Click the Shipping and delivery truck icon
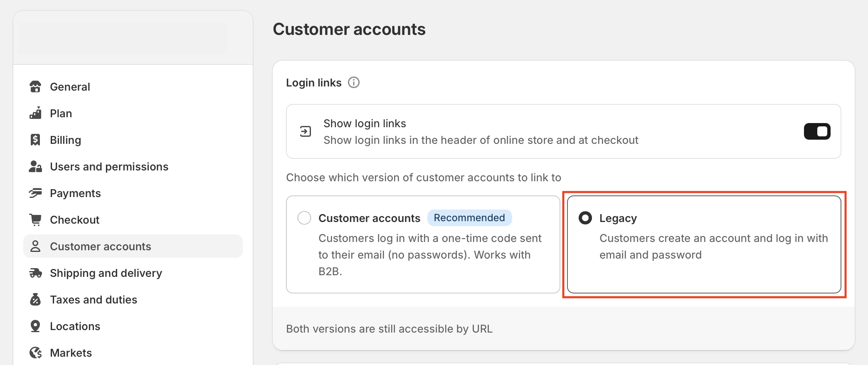Viewport: 868px width, 365px height. 35,273
